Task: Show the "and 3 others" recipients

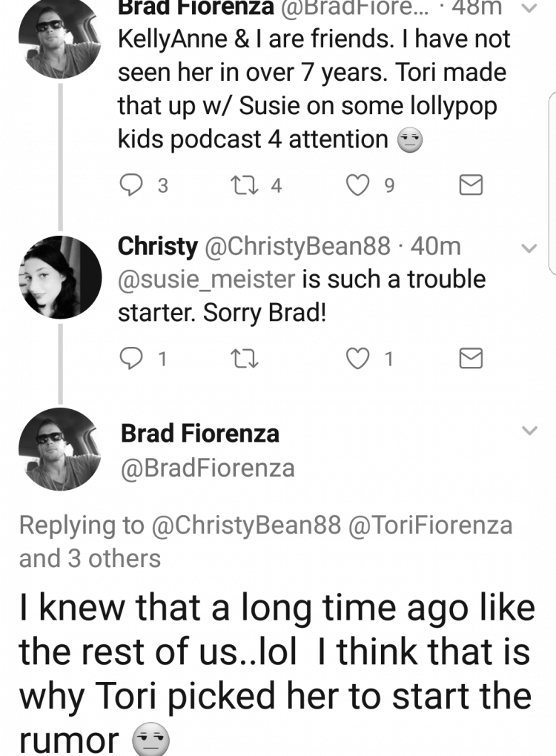Action: tap(90, 558)
